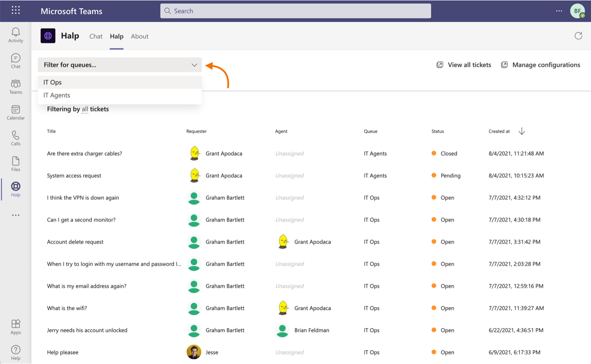591x364 pixels.
Task: Open Chat in the left sidebar
Action: click(x=16, y=61)
